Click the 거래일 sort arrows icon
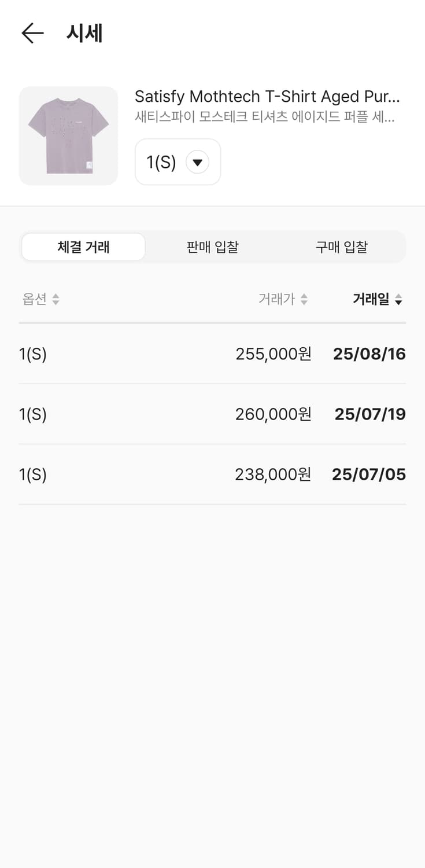 click(x=398, y=299)
